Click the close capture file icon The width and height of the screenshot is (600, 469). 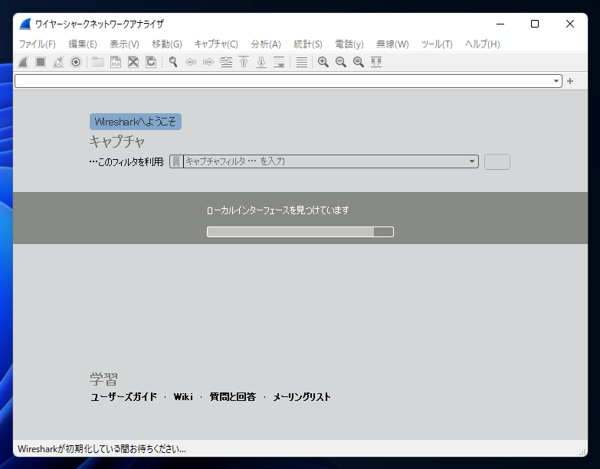[133, 62]
